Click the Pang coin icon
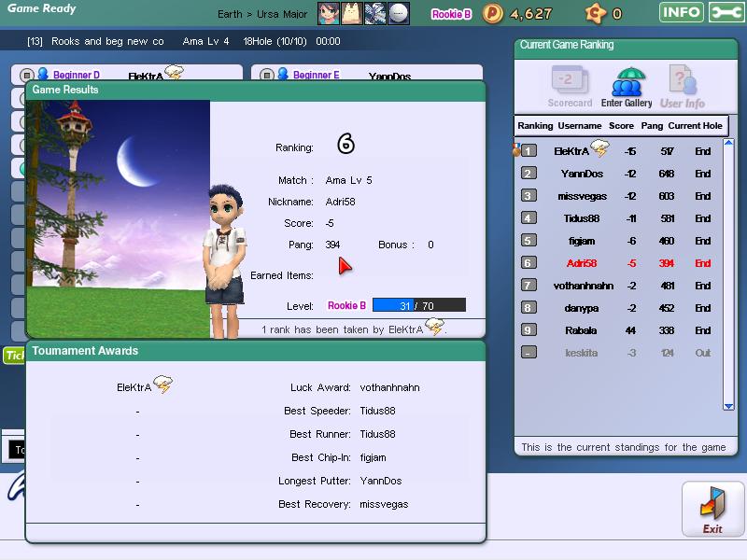 (x=493, y=13)
